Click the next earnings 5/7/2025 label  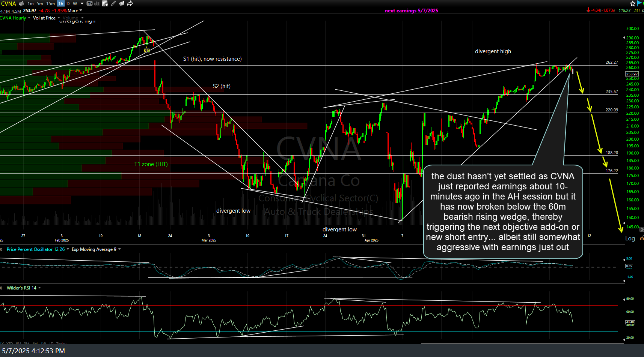[411, 10]
